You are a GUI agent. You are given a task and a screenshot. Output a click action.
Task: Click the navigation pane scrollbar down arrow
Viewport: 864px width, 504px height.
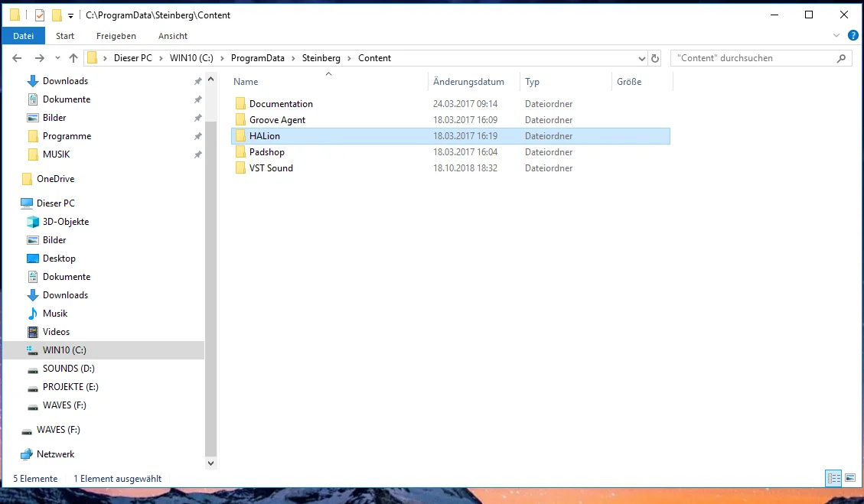coord(210,463)
